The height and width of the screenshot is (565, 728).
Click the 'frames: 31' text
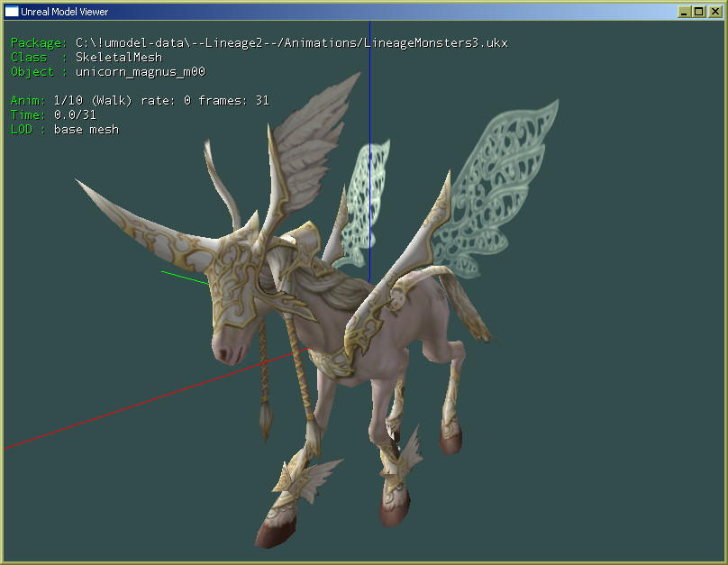click(233, 101)
